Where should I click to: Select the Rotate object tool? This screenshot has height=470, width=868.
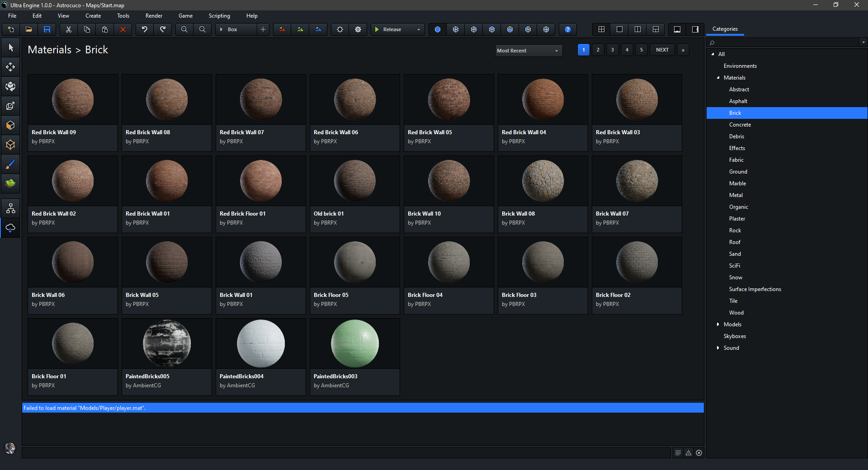pyautogui.click(x=10, y=86)
